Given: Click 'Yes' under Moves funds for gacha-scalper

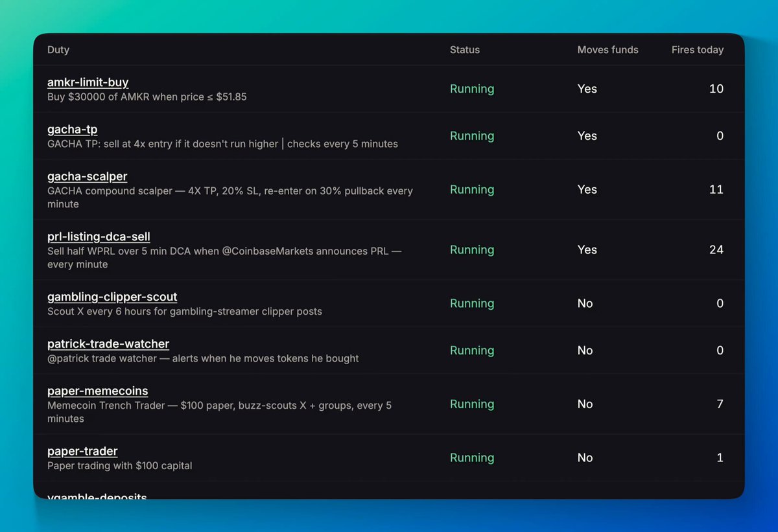Looking at the screenshot, I should pos(587,190).
